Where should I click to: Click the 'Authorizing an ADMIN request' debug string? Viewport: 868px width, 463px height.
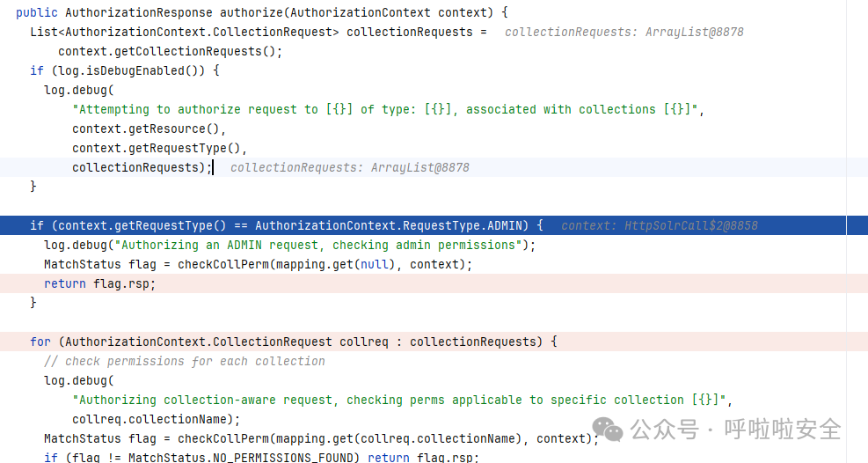pyautogui.click(x=321, y=246)
